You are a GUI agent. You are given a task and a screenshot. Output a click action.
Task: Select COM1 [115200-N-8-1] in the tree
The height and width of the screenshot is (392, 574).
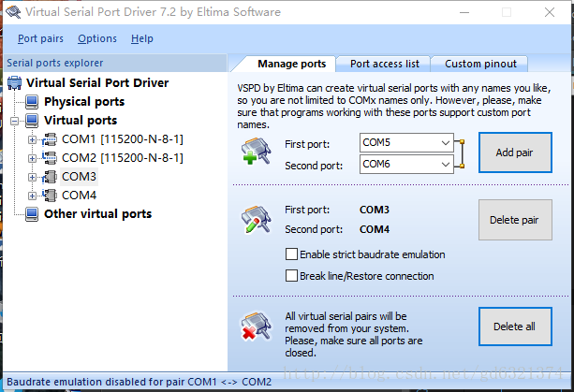click(123, 139)
